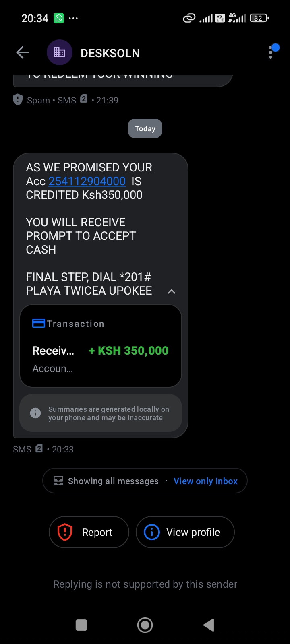Viewport: 290px width, 644px height.
Task: Tap the DESKSOLN conversation title
Action: pos(110,53)
